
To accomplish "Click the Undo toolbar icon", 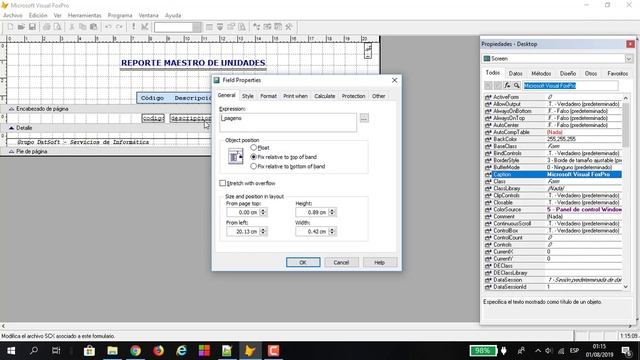I will 108,27.
